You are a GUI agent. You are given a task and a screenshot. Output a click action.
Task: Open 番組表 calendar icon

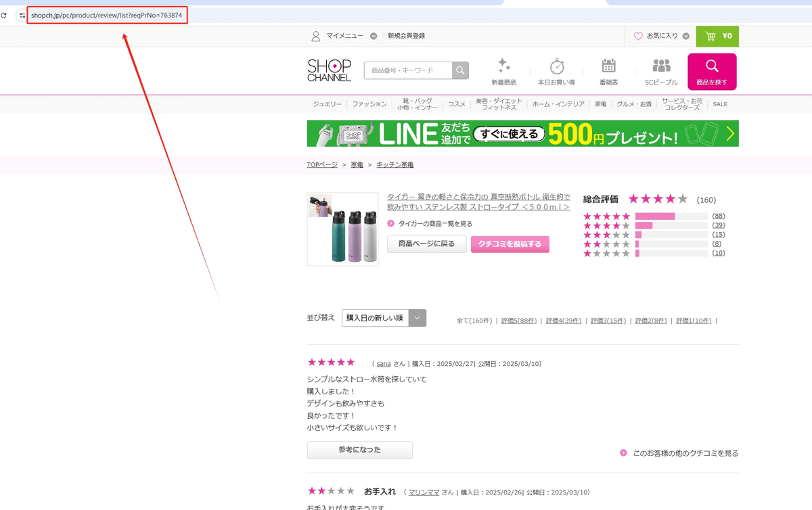[x=609, y=66]
